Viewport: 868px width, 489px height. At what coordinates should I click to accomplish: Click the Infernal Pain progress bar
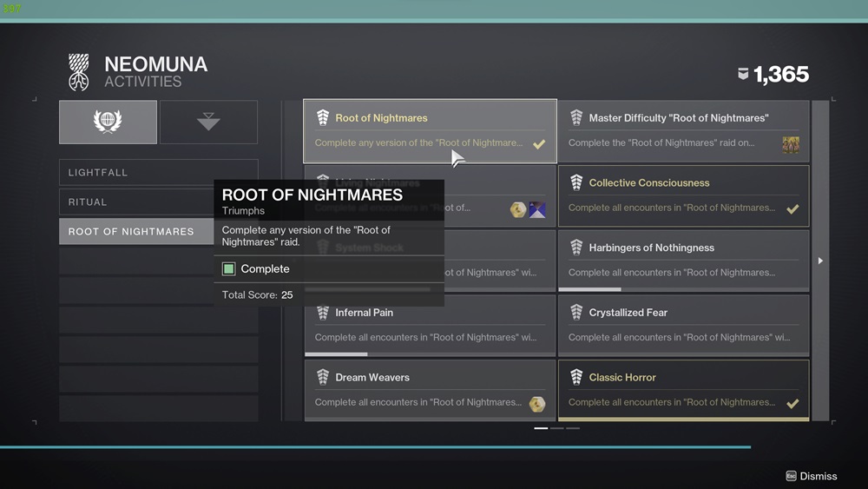point(430,354)
